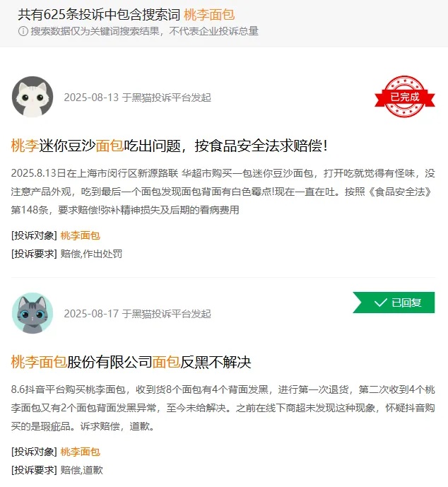Click the gray cat avatar of second complaint
The image size is (448, 487).
click(33, 313)
